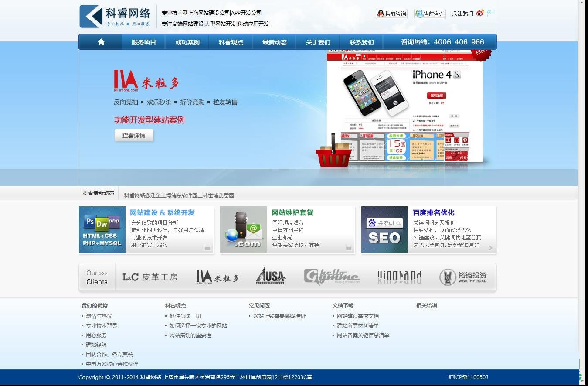Click the SEO 关键词 image

384,230
